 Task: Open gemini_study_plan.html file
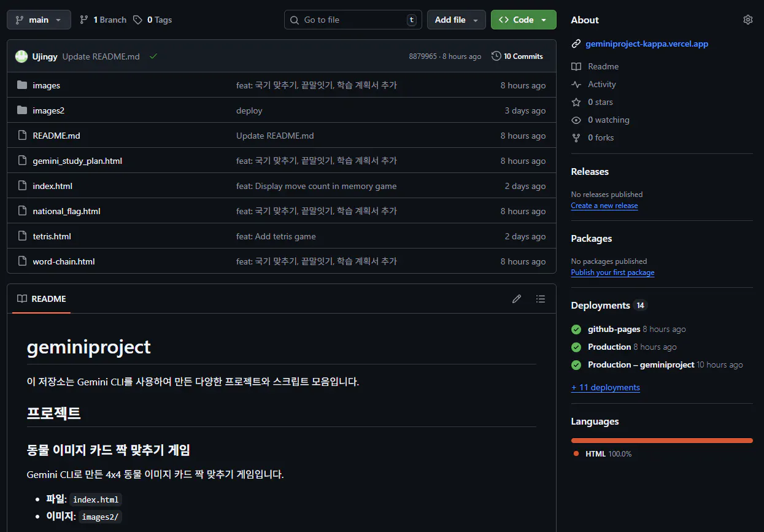(77, 161)
